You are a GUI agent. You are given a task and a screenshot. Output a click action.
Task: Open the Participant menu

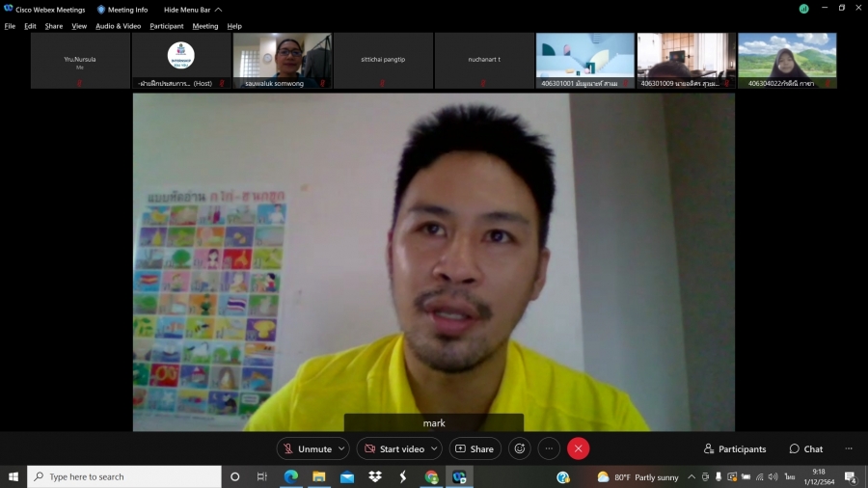pyautogui.click(x=166, y=26)
